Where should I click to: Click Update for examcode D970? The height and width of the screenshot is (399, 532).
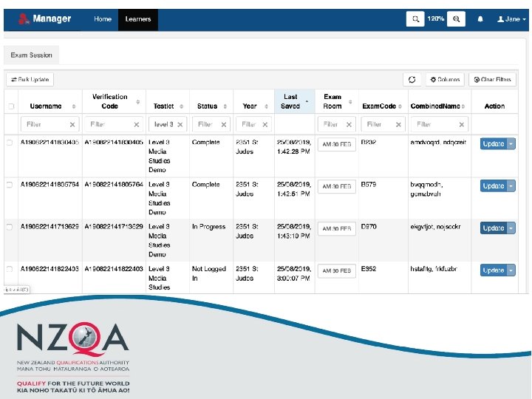[x=494, y=228]
